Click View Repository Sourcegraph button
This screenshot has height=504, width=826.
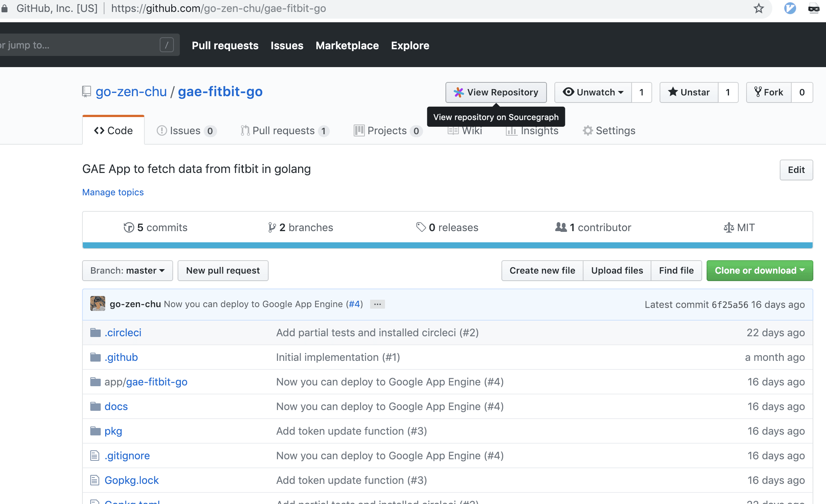pyautogui.click(x=496, y=92)
